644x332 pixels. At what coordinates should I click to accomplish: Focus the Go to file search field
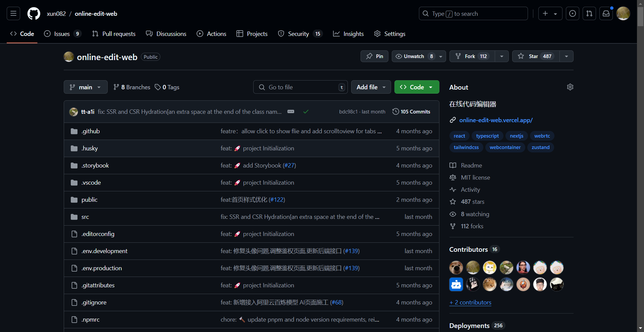[300, 87]
